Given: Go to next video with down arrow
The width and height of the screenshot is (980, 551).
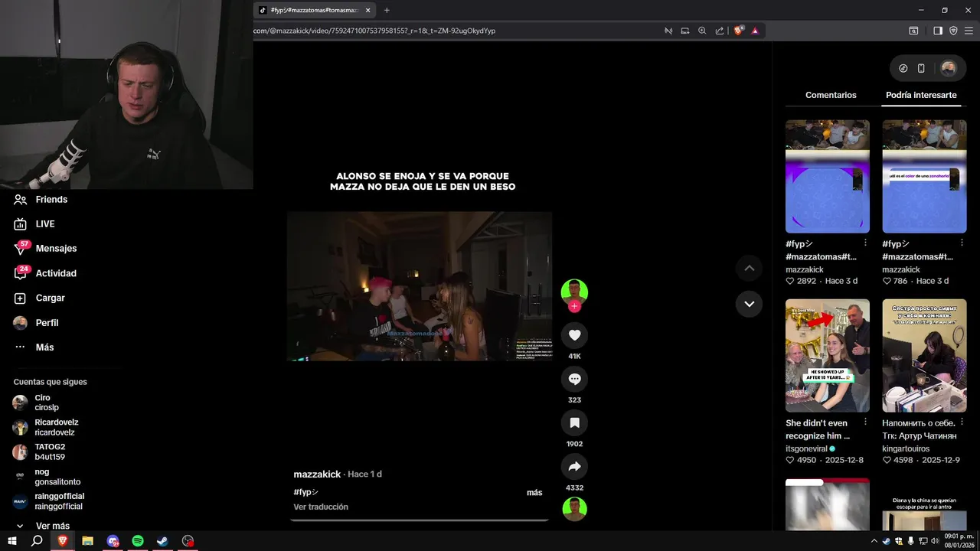Looking at the screenshot, I should point(749,304).
